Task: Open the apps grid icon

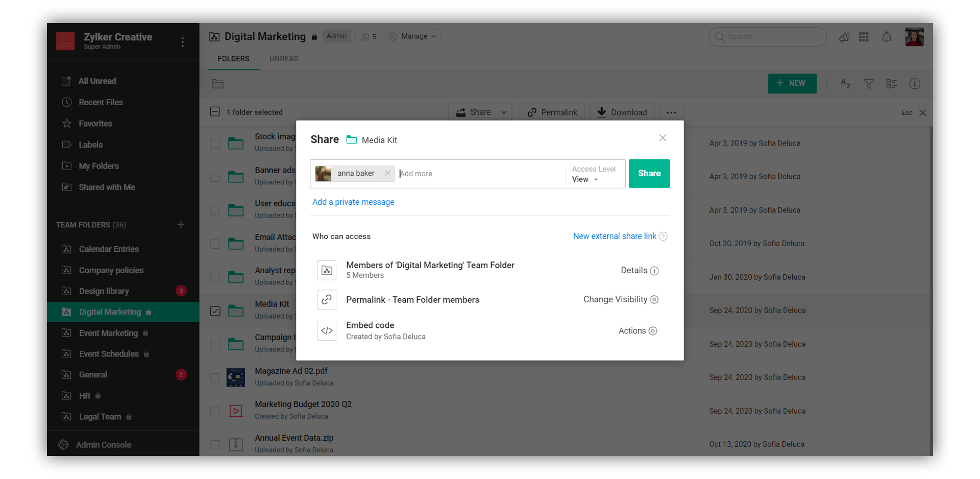Action: (x=864, y=37)
